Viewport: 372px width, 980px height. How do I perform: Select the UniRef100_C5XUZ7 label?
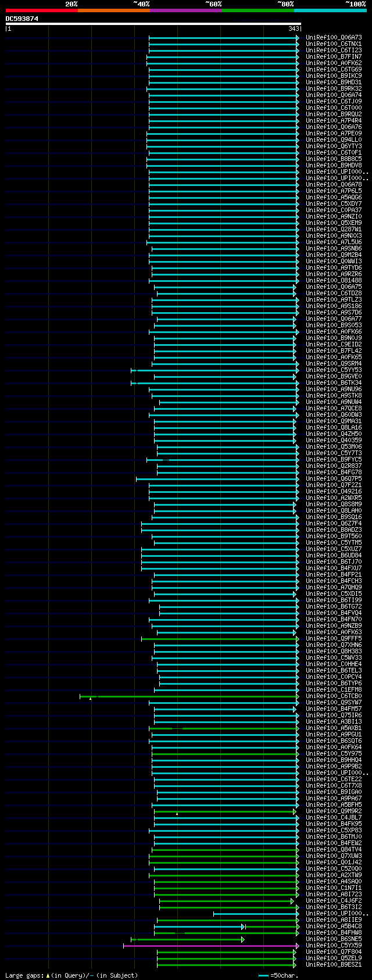point(334,549)
